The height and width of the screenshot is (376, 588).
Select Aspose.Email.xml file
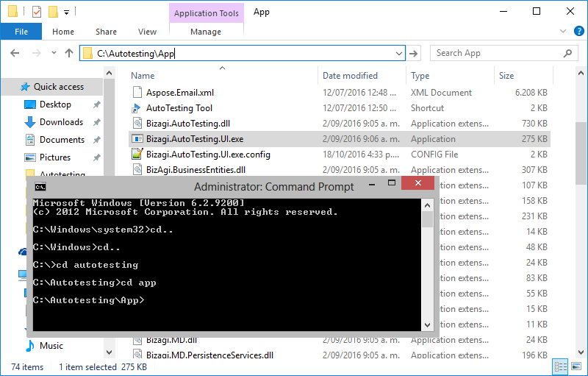click(340, 92)
